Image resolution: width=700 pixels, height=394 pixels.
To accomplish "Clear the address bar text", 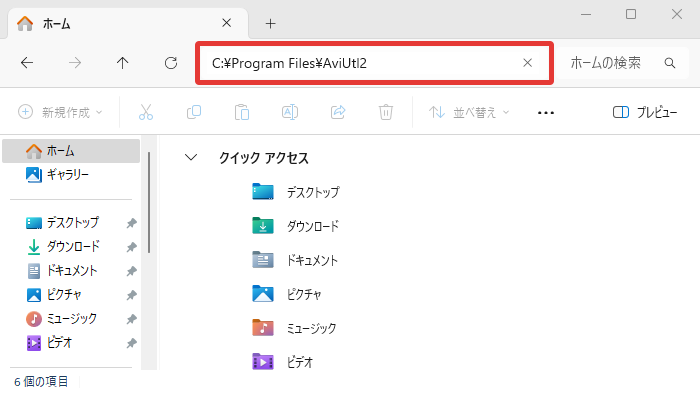I will [x=527, y=63].
